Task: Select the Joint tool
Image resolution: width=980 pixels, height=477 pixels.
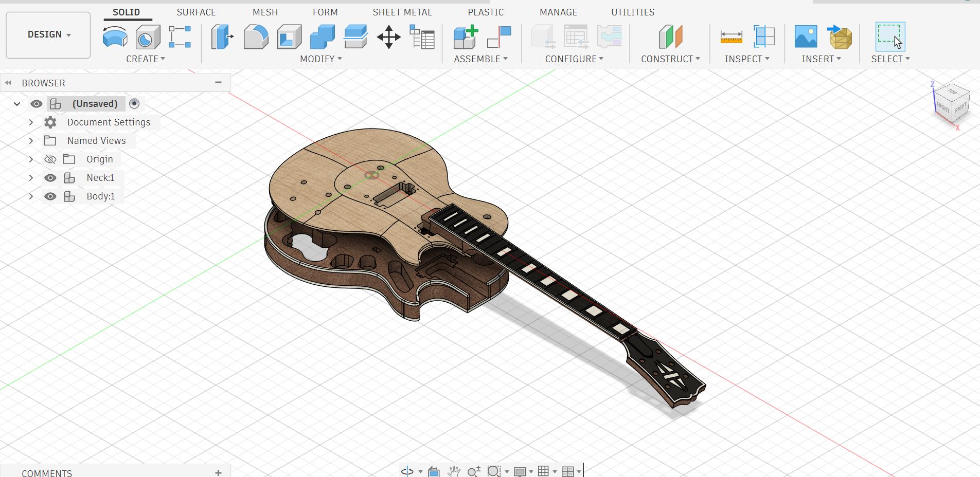Action: pos(499,37)
